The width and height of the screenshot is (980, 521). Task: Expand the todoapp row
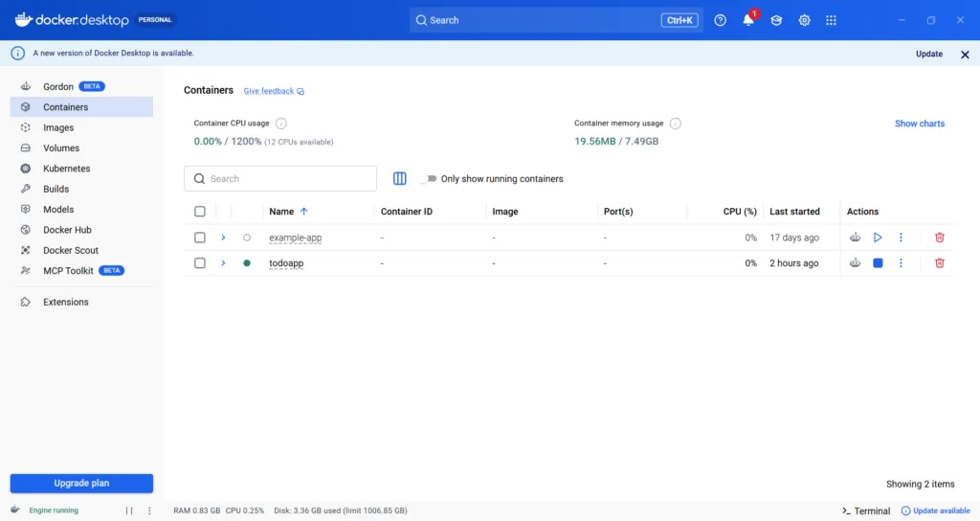pyautogui.click(x=223, y=263)
